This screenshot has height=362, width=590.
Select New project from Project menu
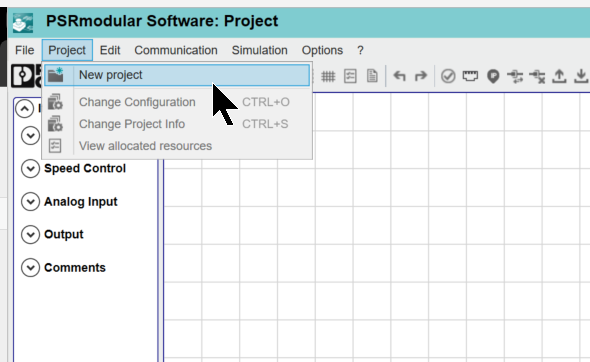177,75
